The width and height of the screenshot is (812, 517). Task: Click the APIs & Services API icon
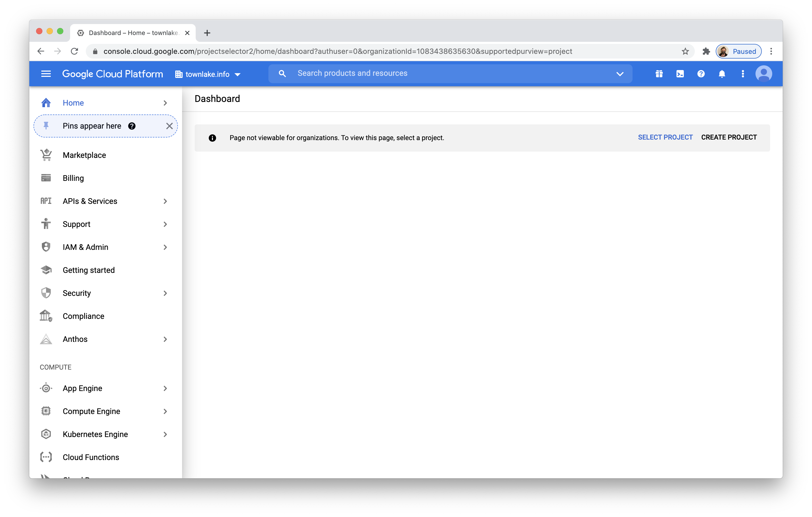46,201
